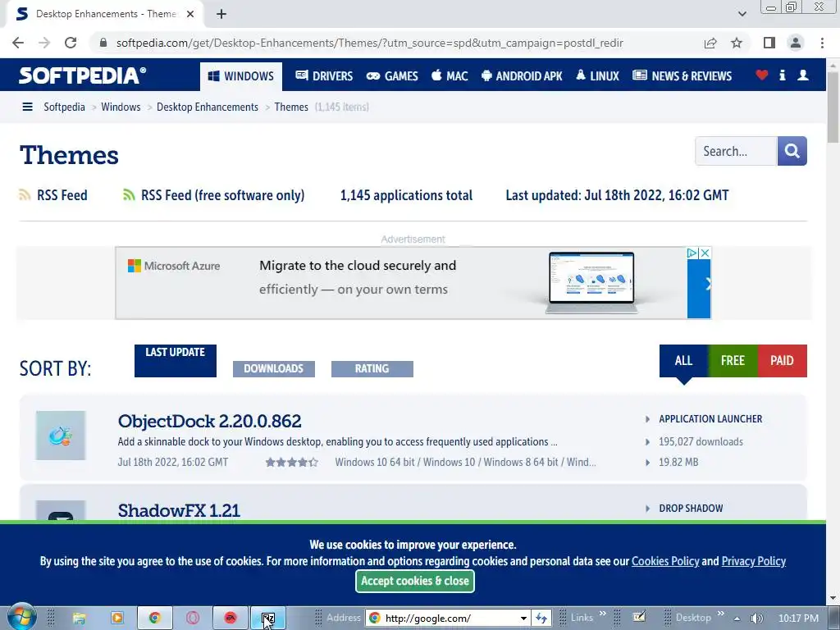Open the Privacy Policy link

(x=754, y=561)
